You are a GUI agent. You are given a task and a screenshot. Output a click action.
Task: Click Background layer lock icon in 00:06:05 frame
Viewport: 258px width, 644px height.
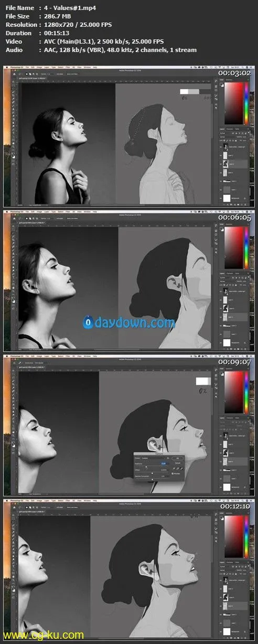coord(245,343)
